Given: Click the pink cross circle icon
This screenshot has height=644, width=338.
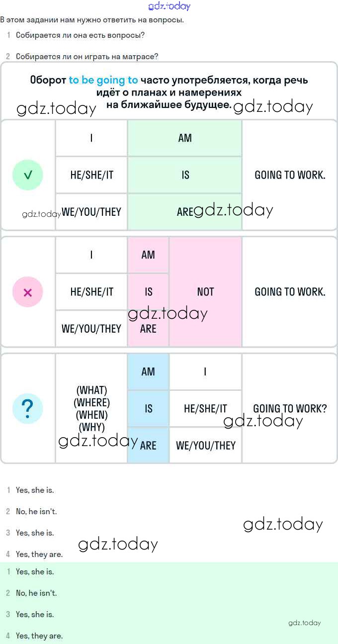Looking at the screenshot, I should (28, 292).
